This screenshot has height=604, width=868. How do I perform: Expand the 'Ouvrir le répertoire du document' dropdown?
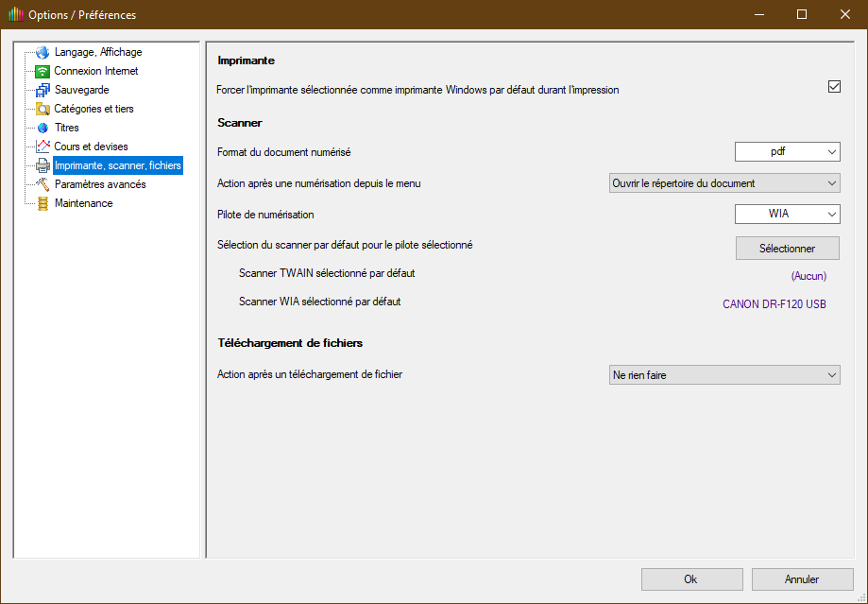[x=724, y=183]
